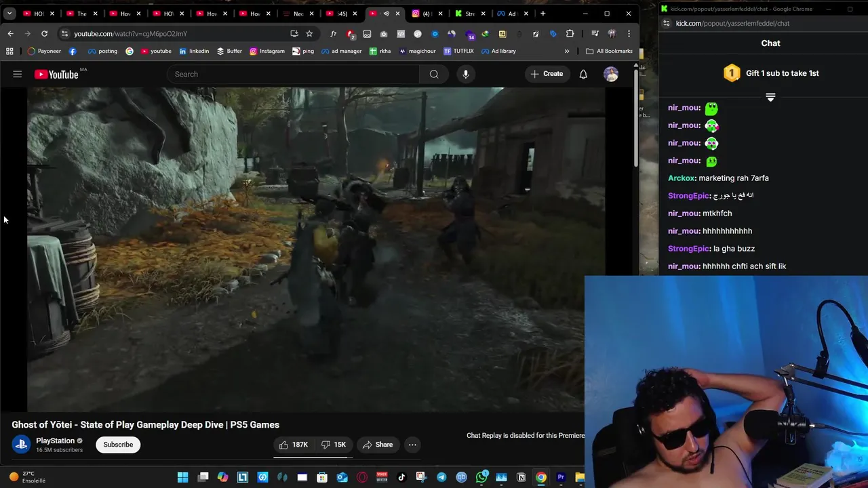Open the Buffer bookmark
The width and height of the screenshot is (868, 488).
pos(229,51)
